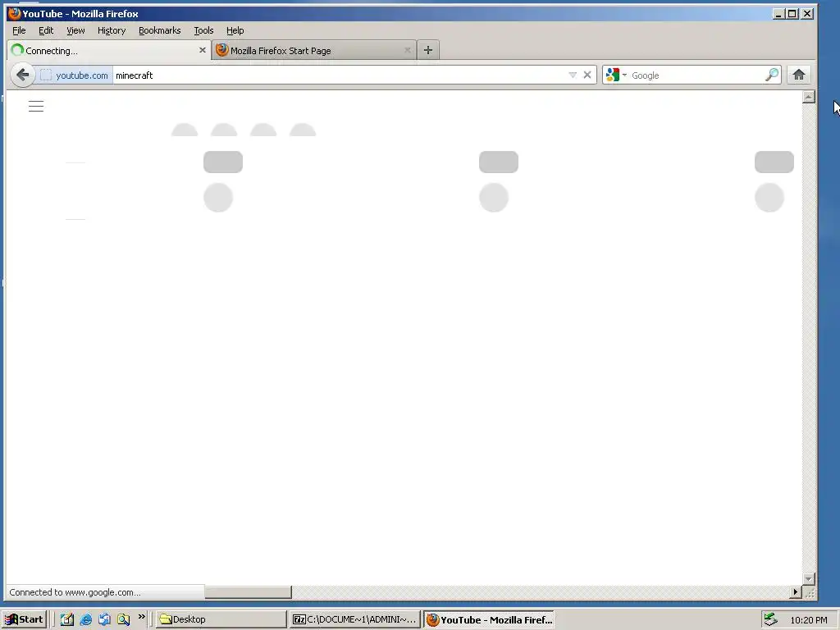The image size is (840, 630).
Task: Click the vertical scrollbar down arrow
Action: pyautogui.click(x=809, y=578)
